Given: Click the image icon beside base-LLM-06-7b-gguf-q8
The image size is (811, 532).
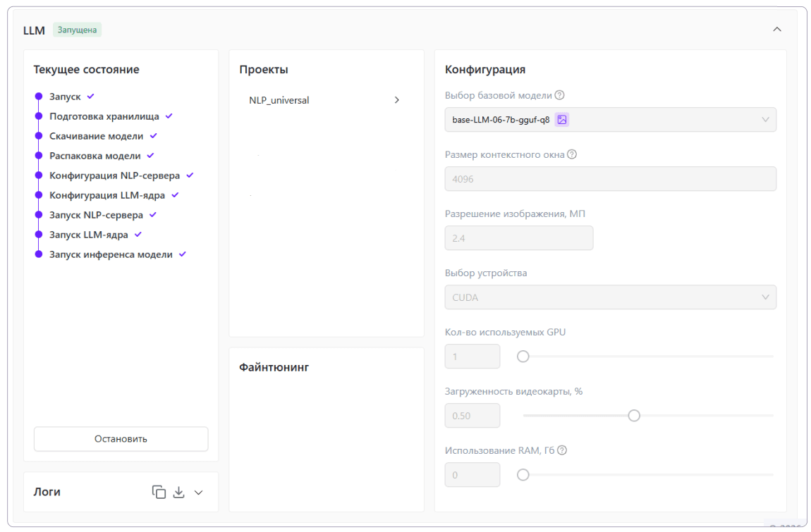Looking at the screenshot, I should tap(562, 120).
